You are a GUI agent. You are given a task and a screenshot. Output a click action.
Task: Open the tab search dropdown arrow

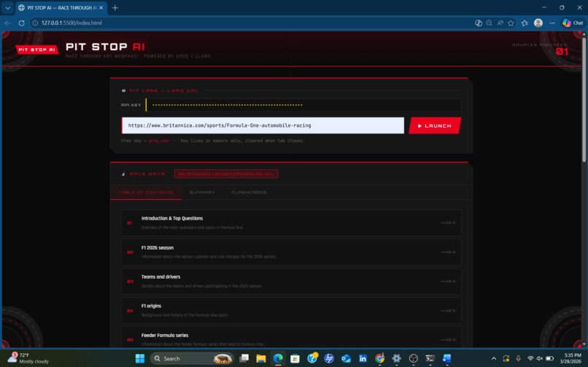coord(7,7)
